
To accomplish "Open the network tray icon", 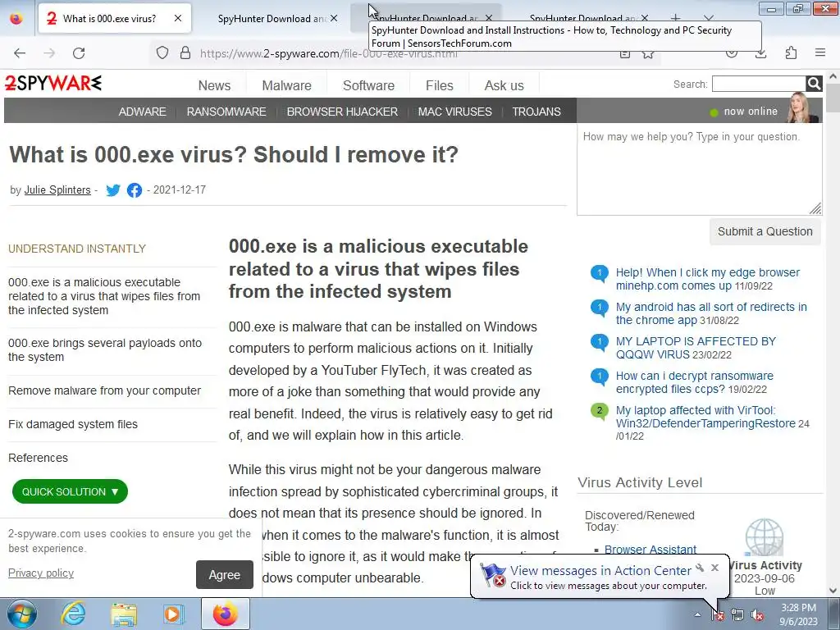I will (737, 615).
